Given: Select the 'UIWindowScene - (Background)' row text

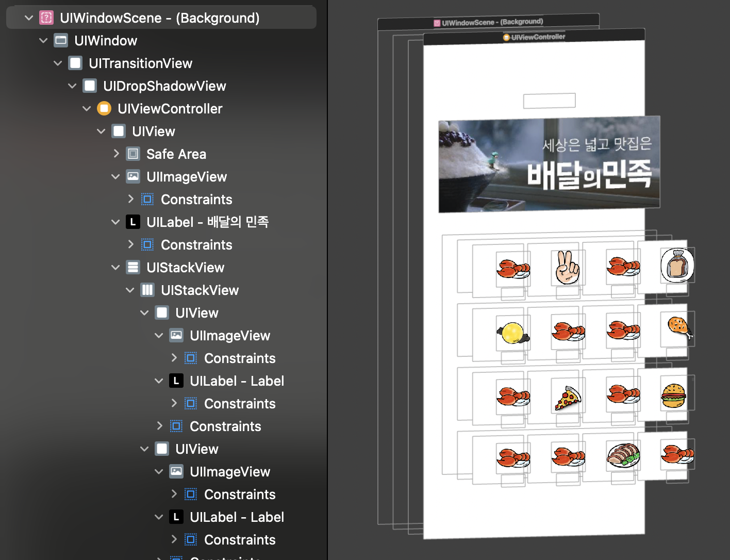Looking at the screenshot, I should click(160, 18).
